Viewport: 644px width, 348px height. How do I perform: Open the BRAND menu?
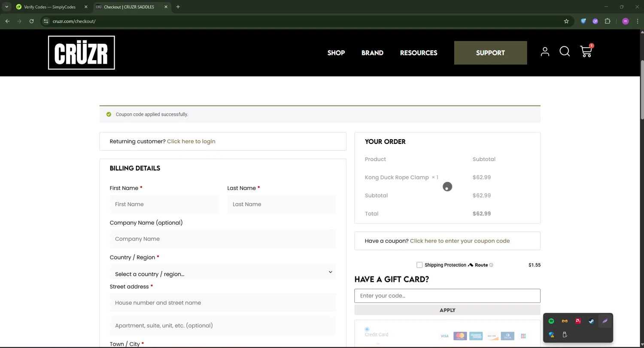click(372, 53)
